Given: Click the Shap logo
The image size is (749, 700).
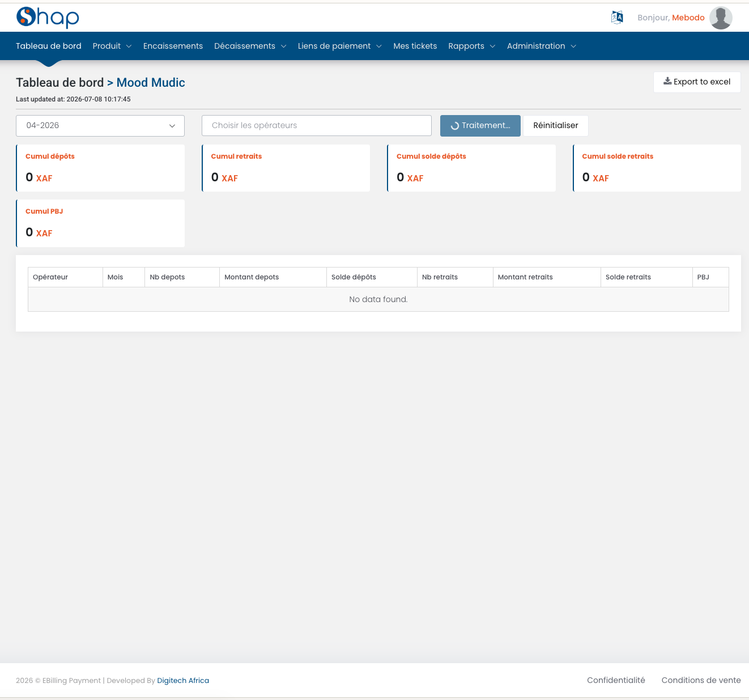Looking at the screenshot, I should pos(48,17).
